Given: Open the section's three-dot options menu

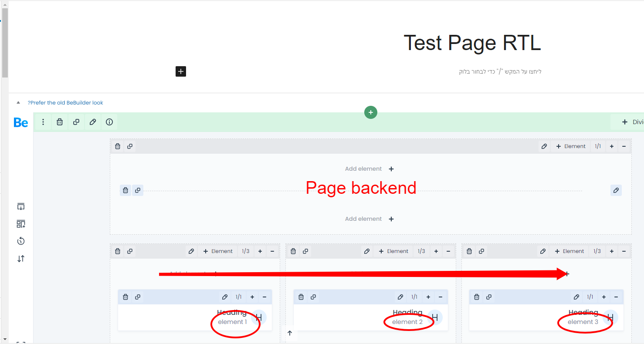Looking at the screenshot, I should [x=43, y=122].
